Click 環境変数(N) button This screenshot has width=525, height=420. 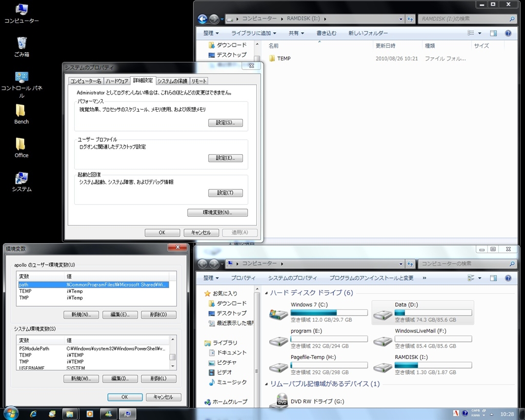point(217,213)
